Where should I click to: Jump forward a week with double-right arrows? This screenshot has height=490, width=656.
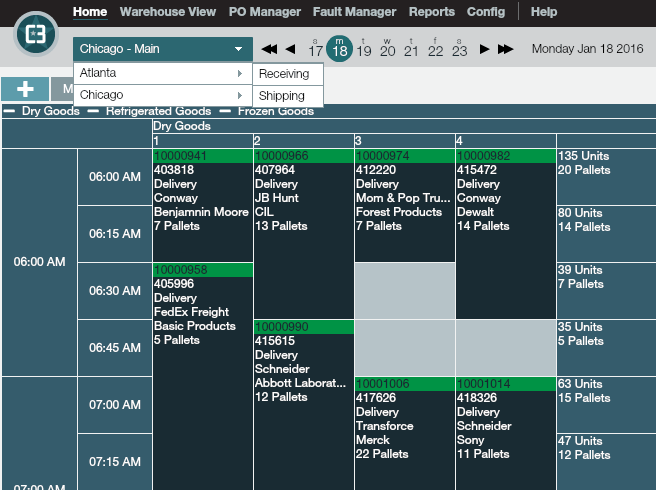[505, 49]
